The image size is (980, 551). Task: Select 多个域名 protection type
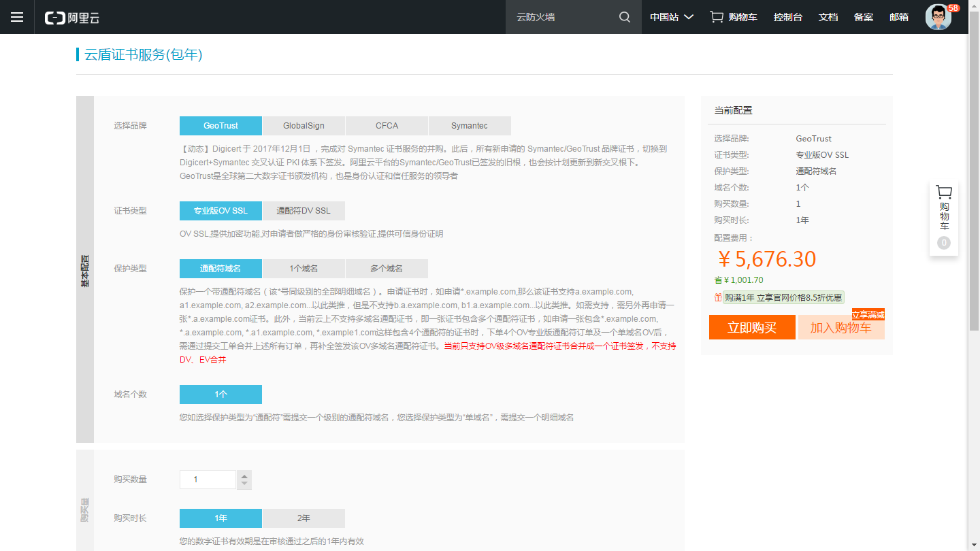[387, 269]
